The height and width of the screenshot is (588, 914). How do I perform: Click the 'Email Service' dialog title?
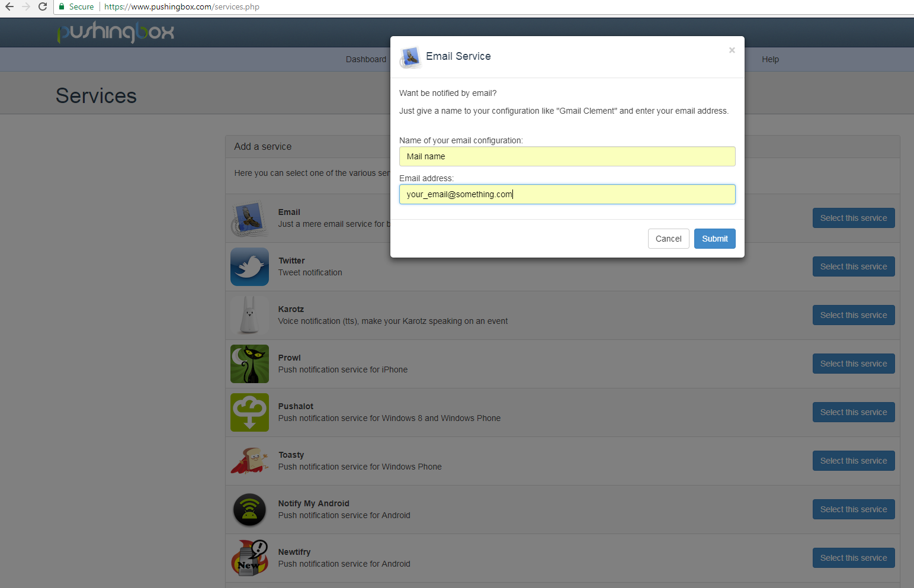458,56
